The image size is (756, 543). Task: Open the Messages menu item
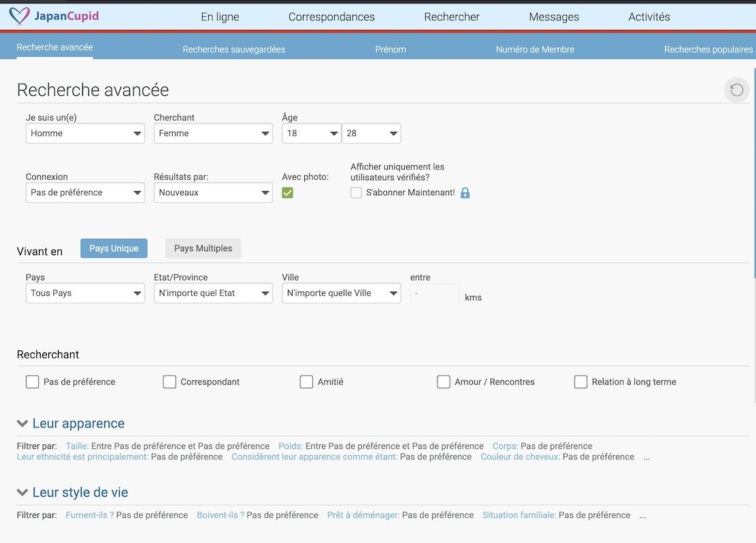coord(554,17)
